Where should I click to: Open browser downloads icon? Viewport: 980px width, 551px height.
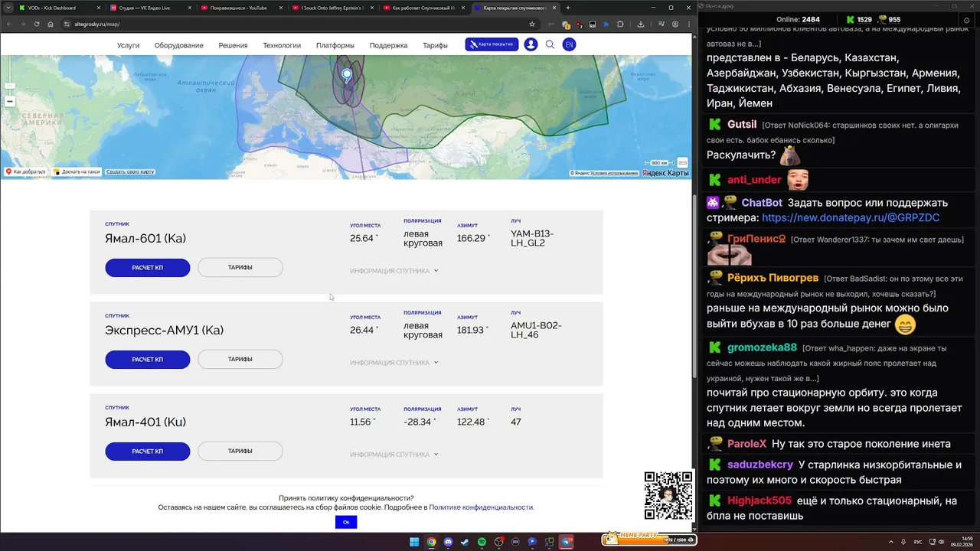[640, 24]
